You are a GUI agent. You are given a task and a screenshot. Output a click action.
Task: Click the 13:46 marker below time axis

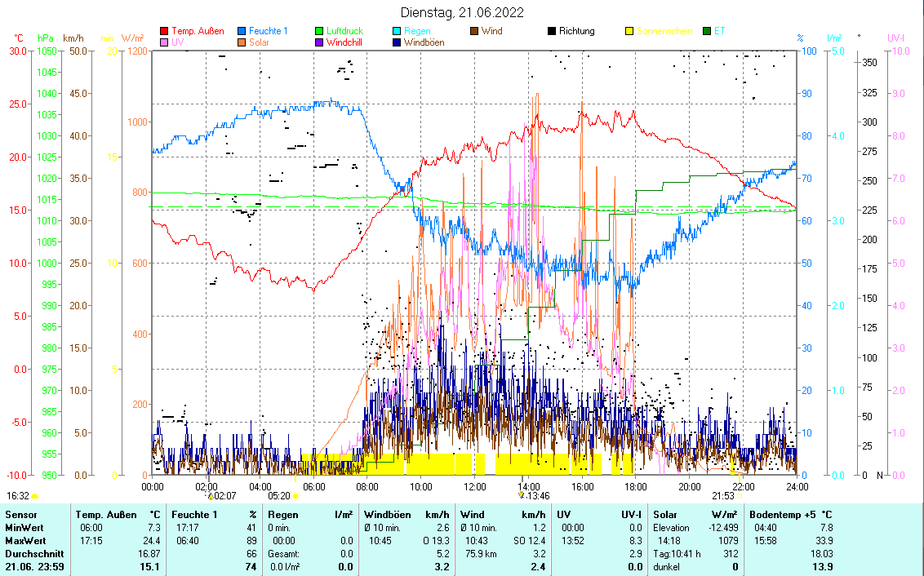click(x=521, y=495)
